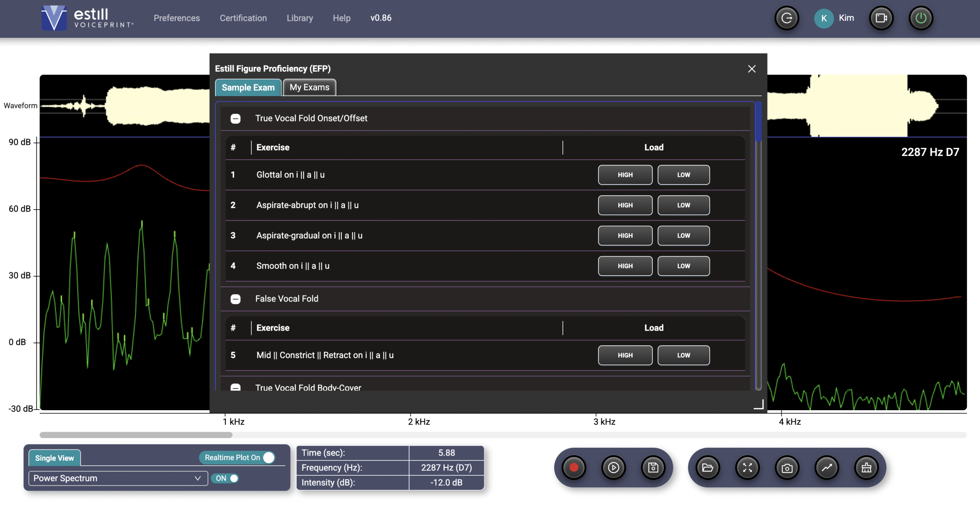Open the Preferences menu
The height and width of the screenshot is (506, 980).
[x=176, y=18]
